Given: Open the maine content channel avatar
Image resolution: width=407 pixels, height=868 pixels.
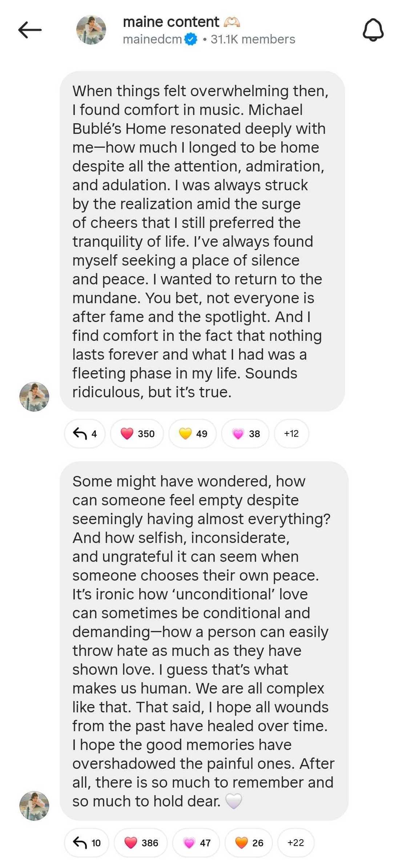Looking at the screenshot, I should pos(91,30).
